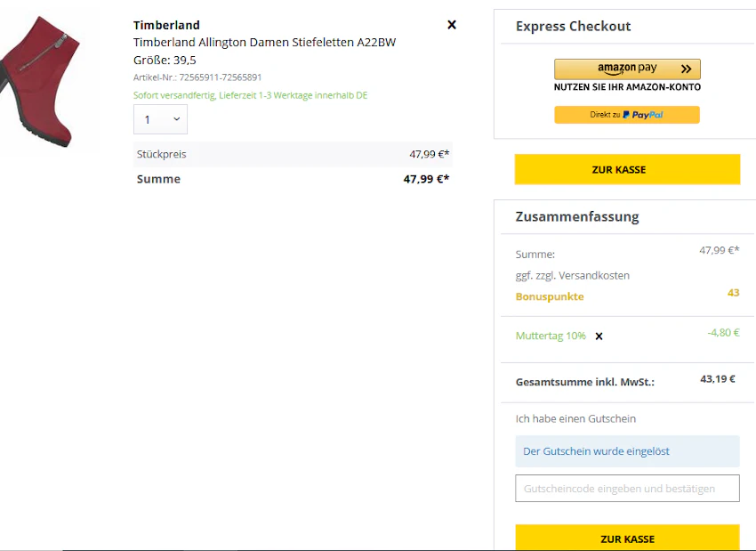
Task: Click the double-arrow icon on Amazon Pay
Action: click(x=686, y=69)
